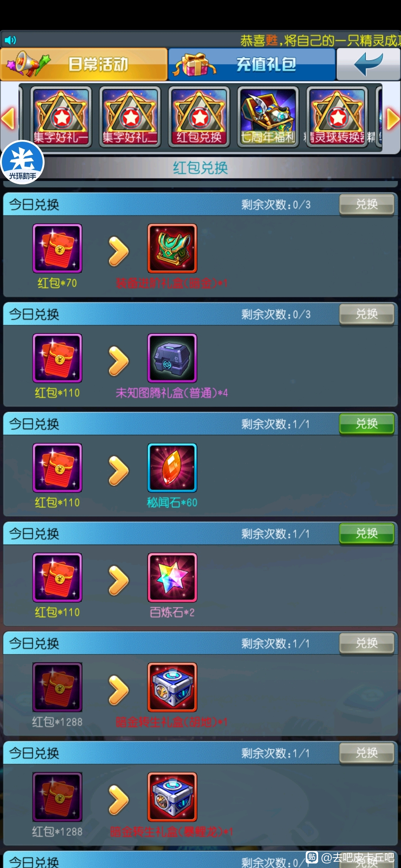Screen dimensions: 401x868
Task: Switch to the 充值礼包 tab
Action: coord(252,64)
